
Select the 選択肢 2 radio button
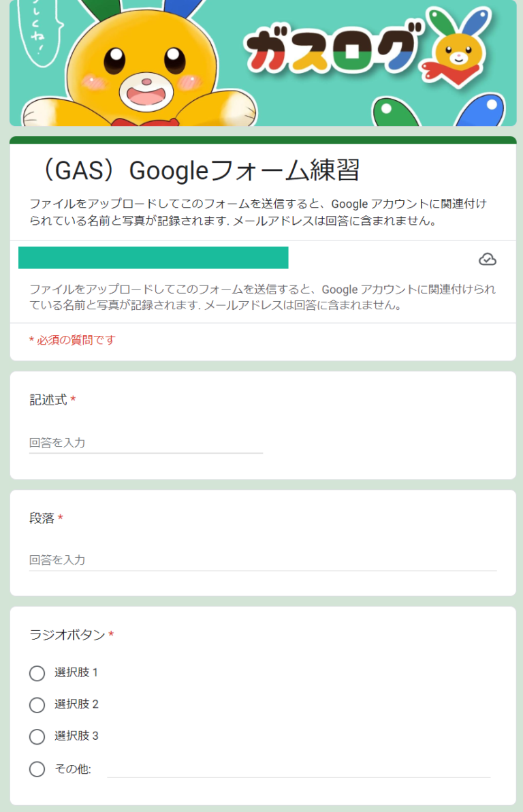coord(37,705)
